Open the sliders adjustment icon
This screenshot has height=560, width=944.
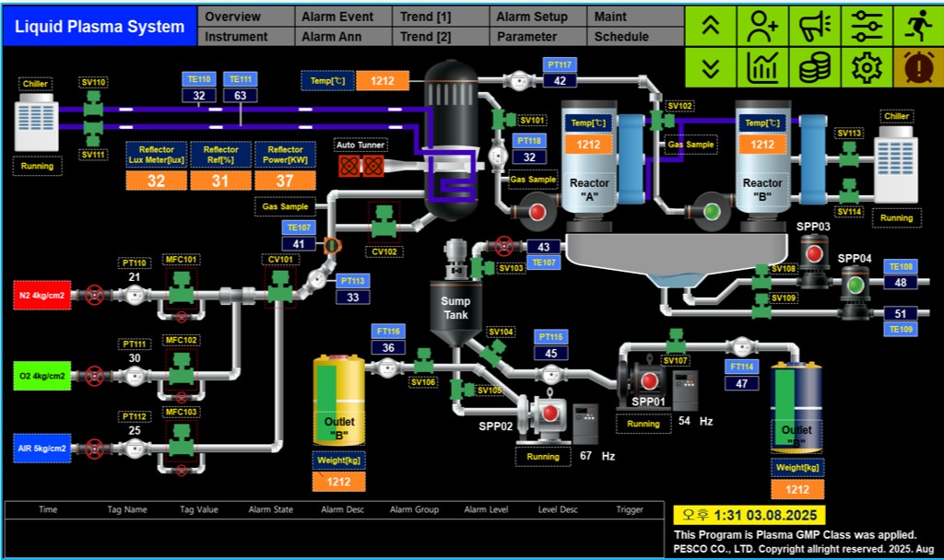click(867, 27)
